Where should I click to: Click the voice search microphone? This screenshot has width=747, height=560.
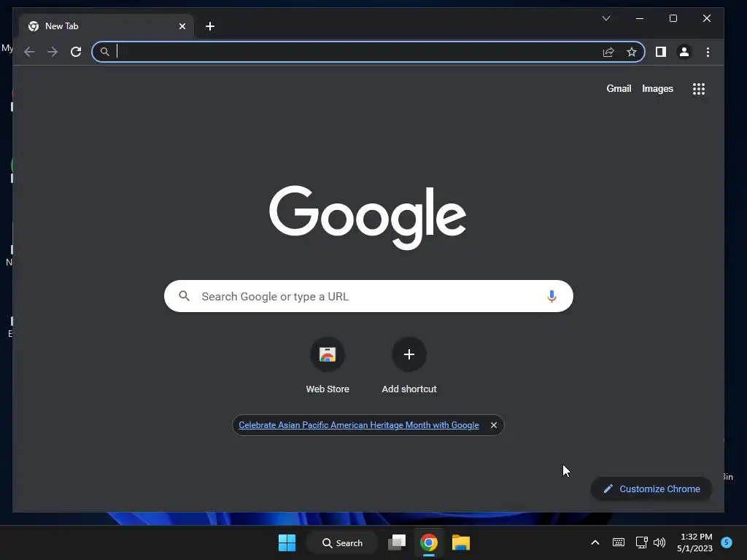tap(551, 296)
